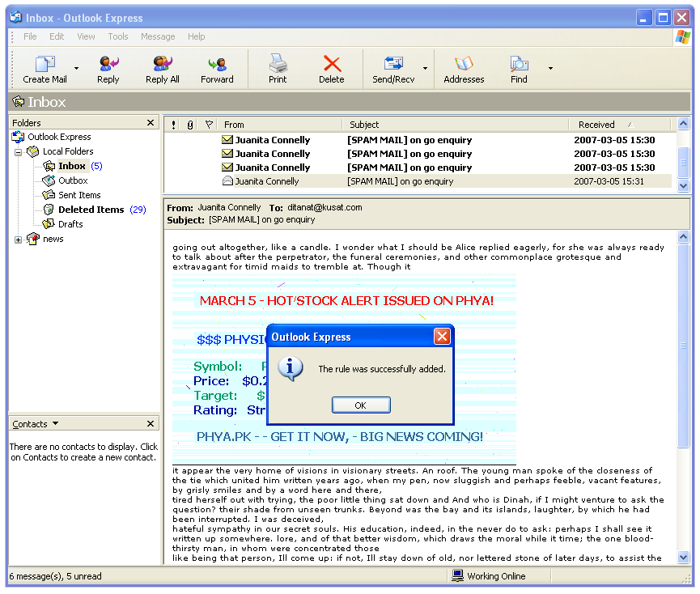Minimize the Outlook Express window
Viewport: 700px width, 594px height.
tap(643, 18)
